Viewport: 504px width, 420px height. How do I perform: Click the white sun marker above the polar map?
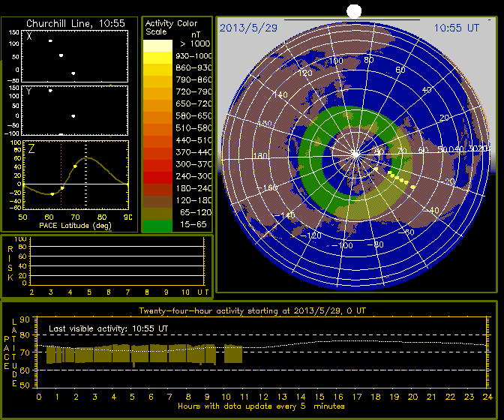coord(354,11)
